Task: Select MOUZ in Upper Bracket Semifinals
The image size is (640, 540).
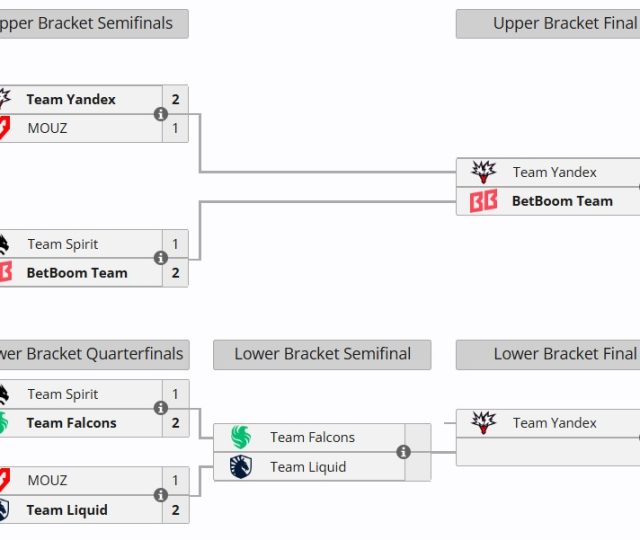Action: click(47, 128)
